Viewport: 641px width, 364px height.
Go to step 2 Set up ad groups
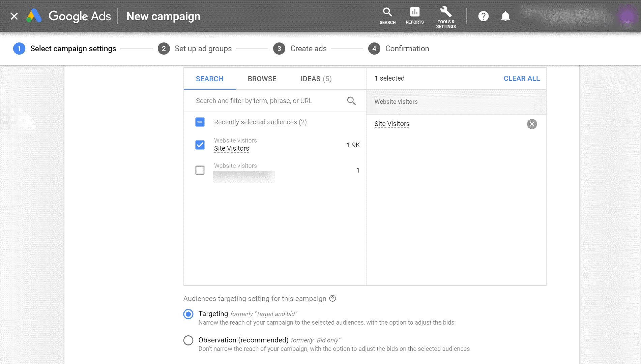click(195, 49)
